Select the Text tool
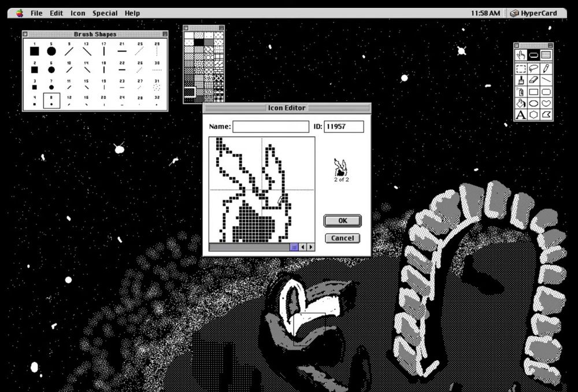The height and width of the screenshot is (392, 578). 521,114
